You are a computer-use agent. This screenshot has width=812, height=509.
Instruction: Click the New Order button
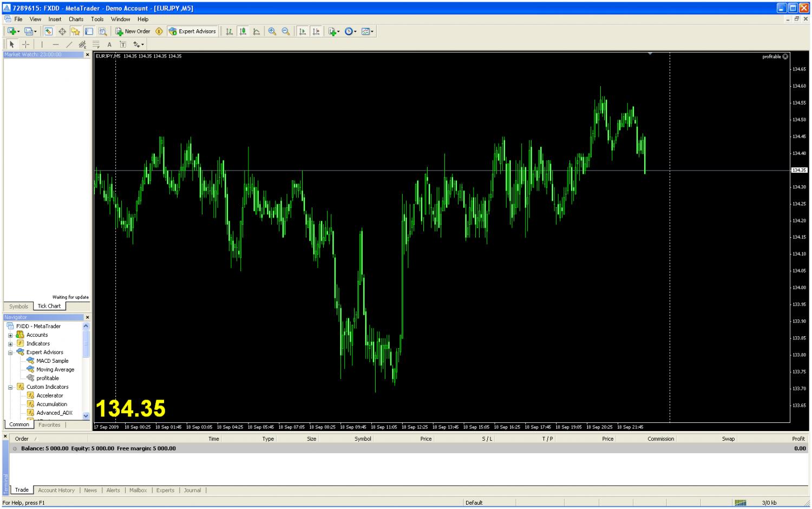[x=133, y=31]
